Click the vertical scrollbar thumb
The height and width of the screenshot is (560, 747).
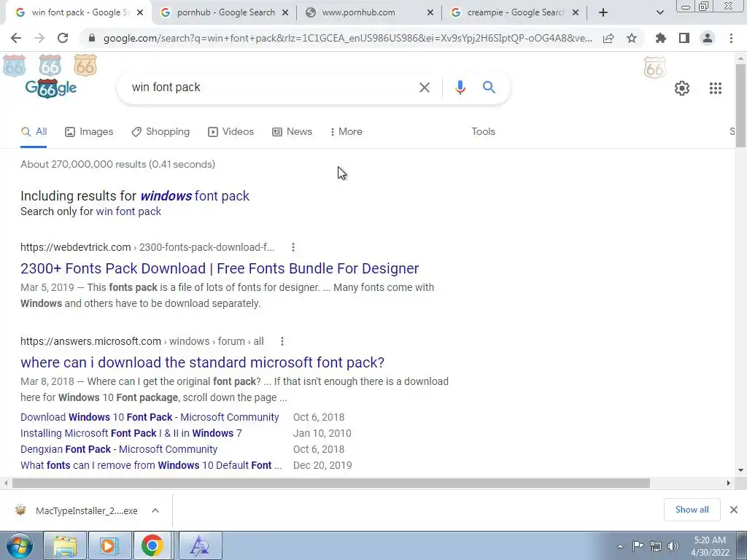click(741, 105)
